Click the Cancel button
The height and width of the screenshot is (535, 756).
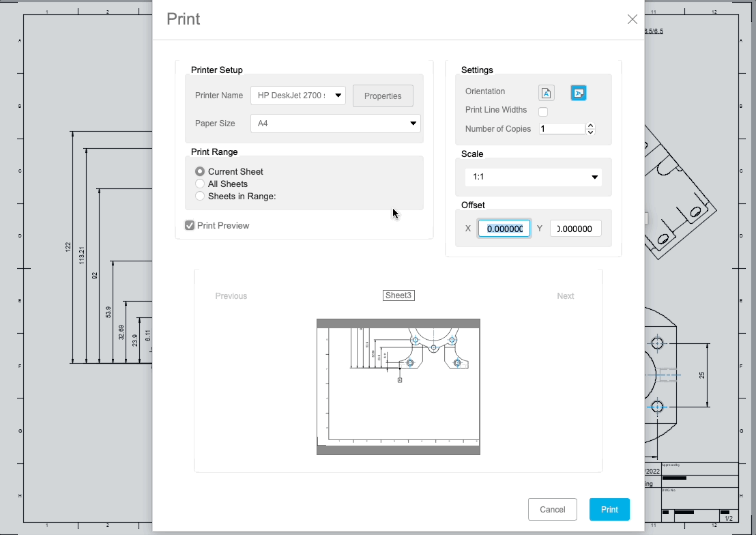[x=553, y=509]
